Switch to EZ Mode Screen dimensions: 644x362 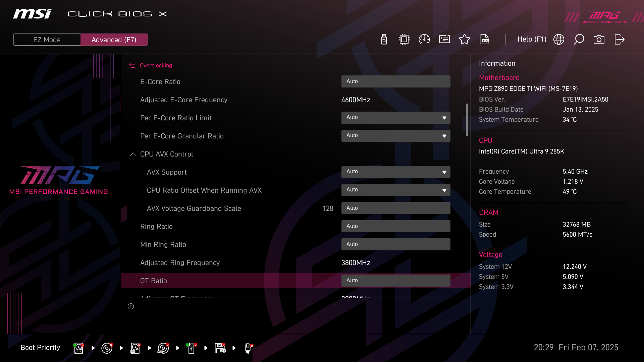tap(47, 40)
